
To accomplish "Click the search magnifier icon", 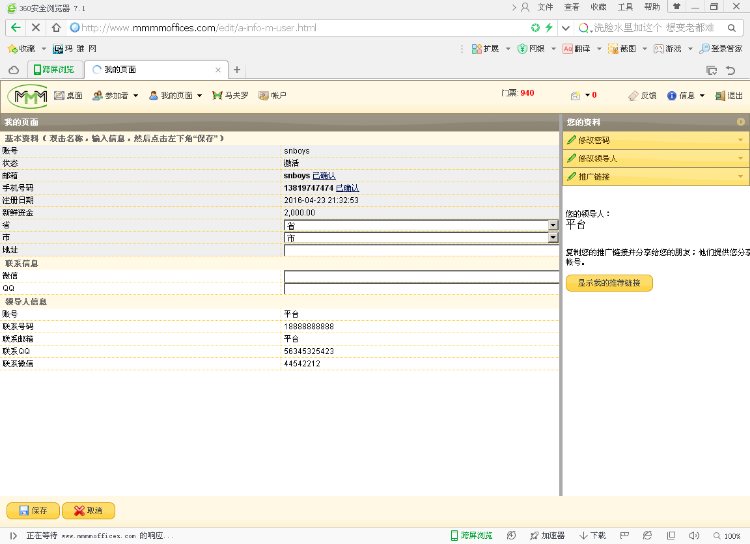I will pos(731,28).
